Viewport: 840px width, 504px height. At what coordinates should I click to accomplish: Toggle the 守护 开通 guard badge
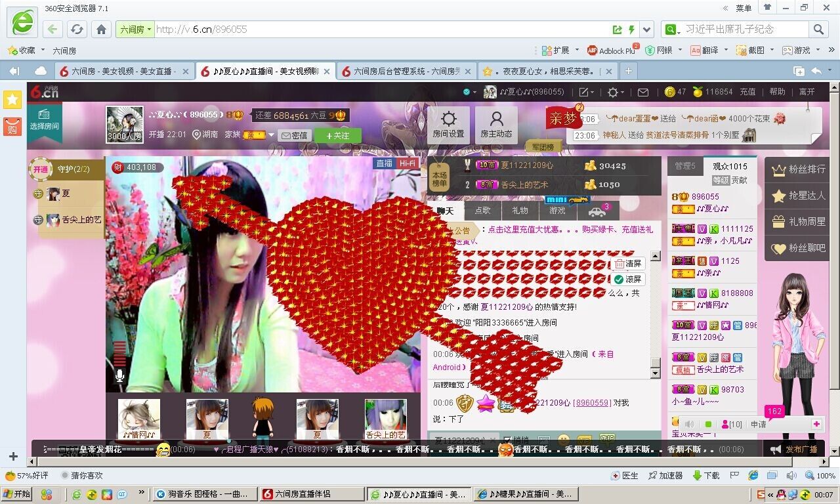coord(41,169)
